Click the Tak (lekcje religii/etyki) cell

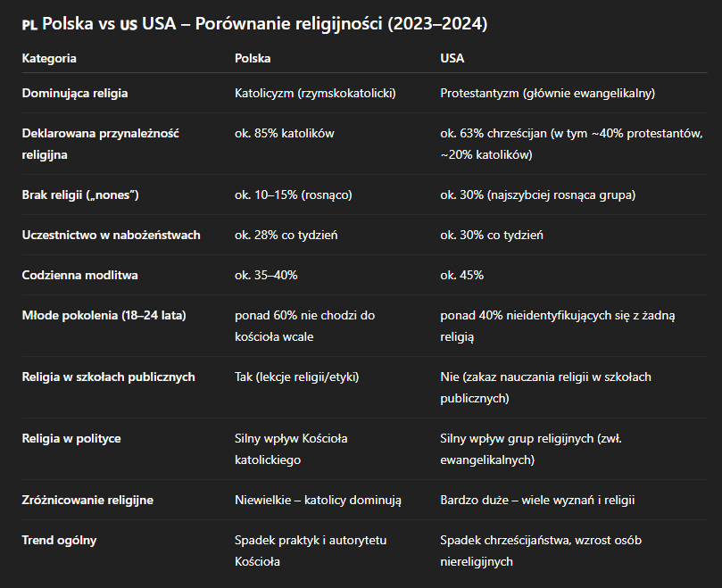tap(296, 377)
